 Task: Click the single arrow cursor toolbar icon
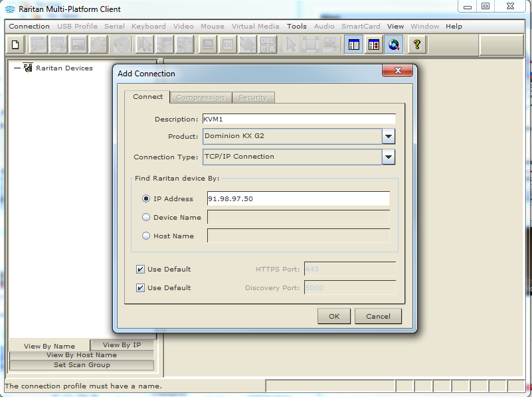[290, 44]
